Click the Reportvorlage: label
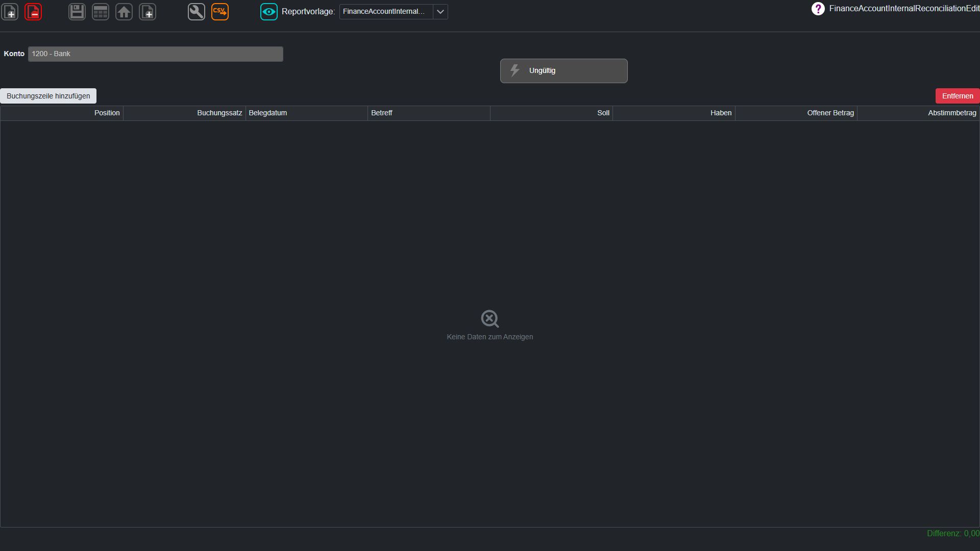Viewport: 980px width, 551px height. click(308, 12)
